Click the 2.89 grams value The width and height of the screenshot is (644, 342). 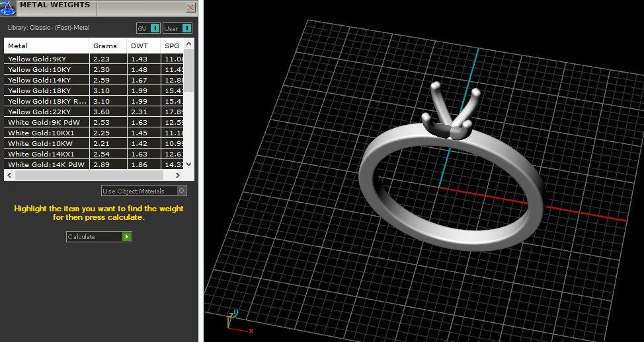(x=101, y=165)
